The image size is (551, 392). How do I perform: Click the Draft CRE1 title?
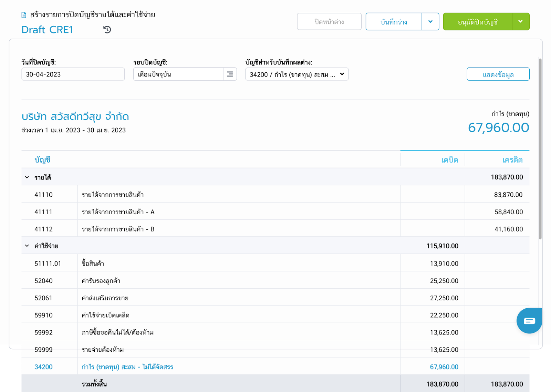[x=47, y=30]
